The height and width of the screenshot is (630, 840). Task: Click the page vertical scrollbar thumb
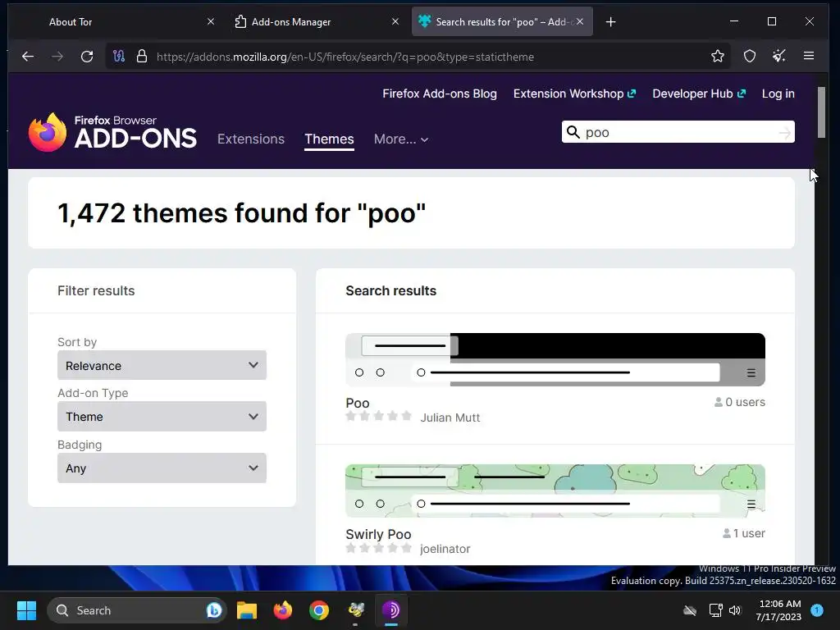(x=821, y=112)
